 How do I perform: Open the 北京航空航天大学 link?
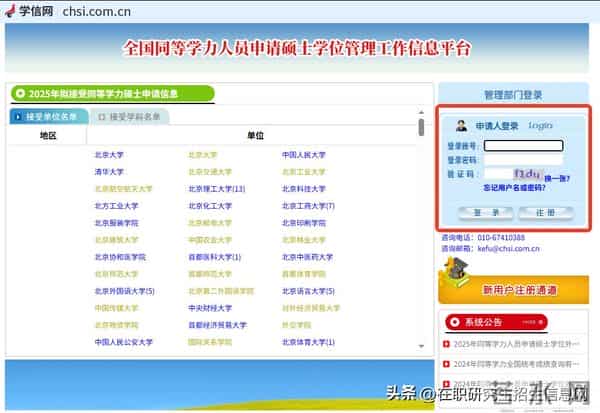point(123,189)
